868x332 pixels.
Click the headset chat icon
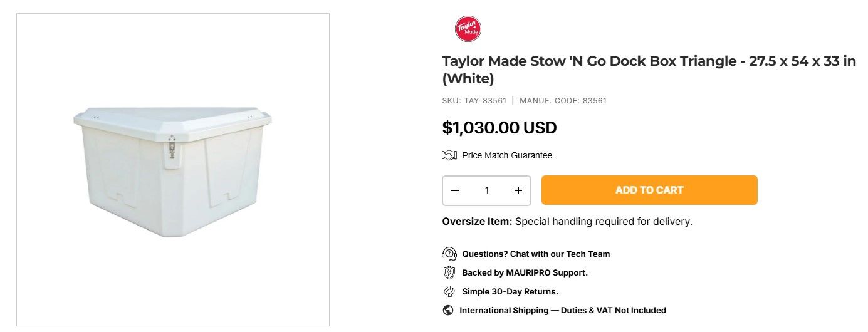(449, 254)
